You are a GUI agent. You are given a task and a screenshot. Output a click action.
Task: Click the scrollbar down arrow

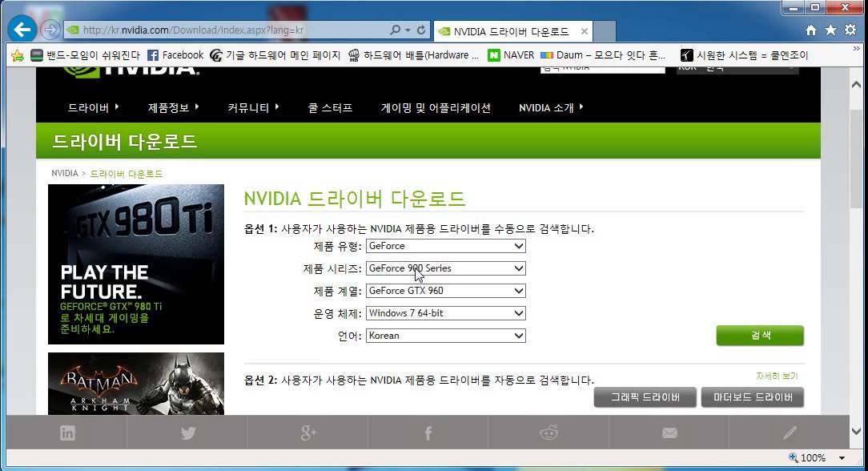(856, 431)
